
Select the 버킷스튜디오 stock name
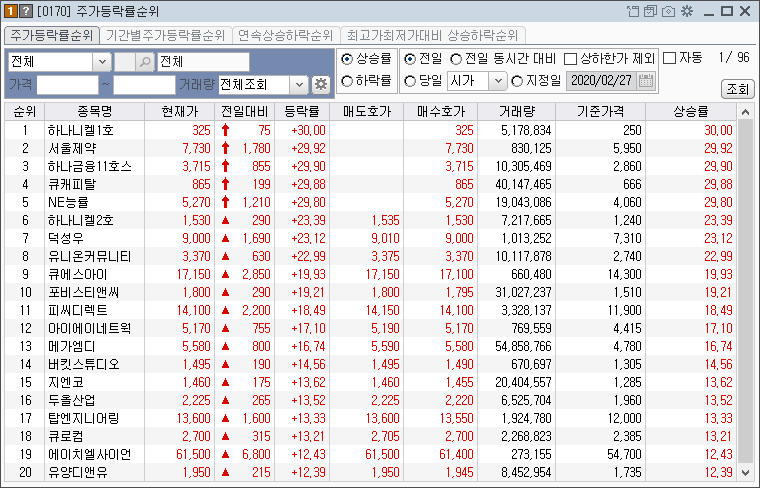click(x=83, y=364)
